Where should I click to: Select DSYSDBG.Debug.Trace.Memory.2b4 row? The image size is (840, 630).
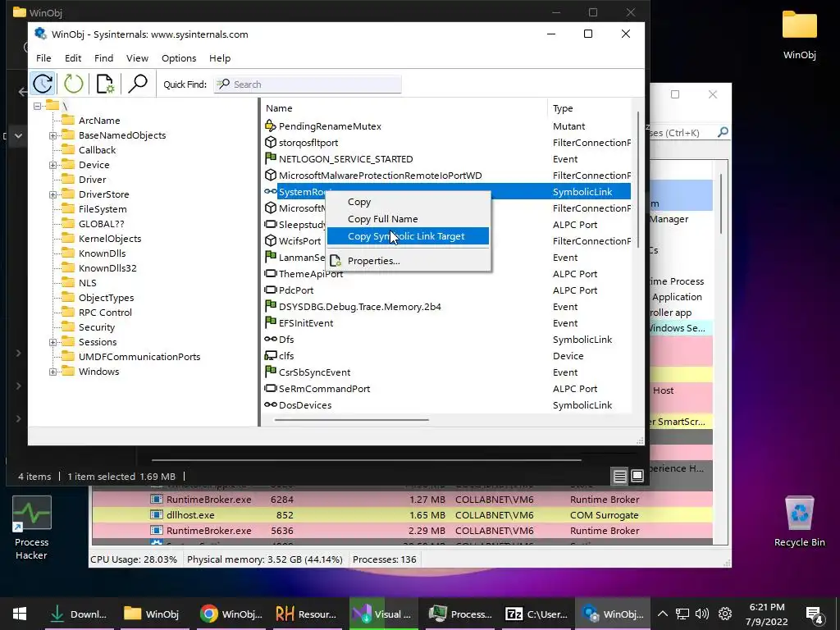pyautogui.click(x=447, y=307)
